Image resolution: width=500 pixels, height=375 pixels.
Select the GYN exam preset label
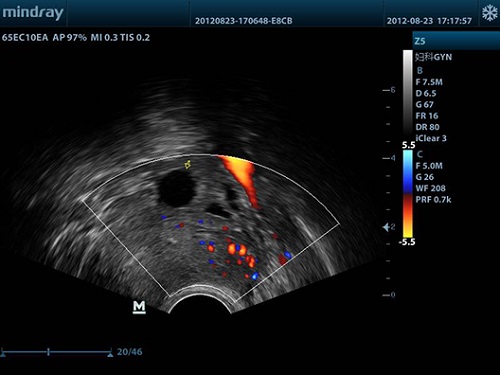click(x=433, y=57)
